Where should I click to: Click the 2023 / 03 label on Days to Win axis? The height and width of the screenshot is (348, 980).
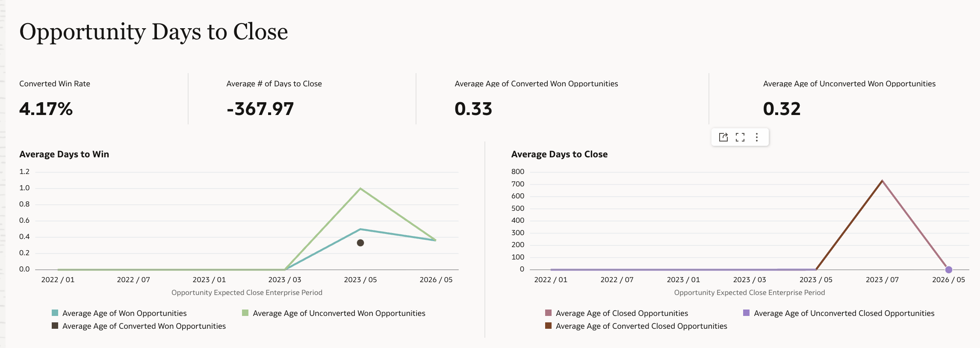pyautogui.click(x=285, y=280)
